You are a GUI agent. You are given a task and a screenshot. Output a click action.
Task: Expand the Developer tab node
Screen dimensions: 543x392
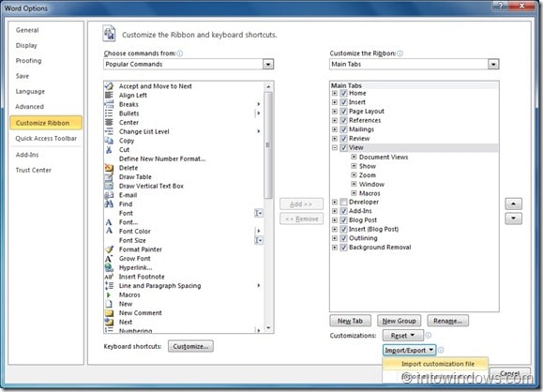click(335, 202)
